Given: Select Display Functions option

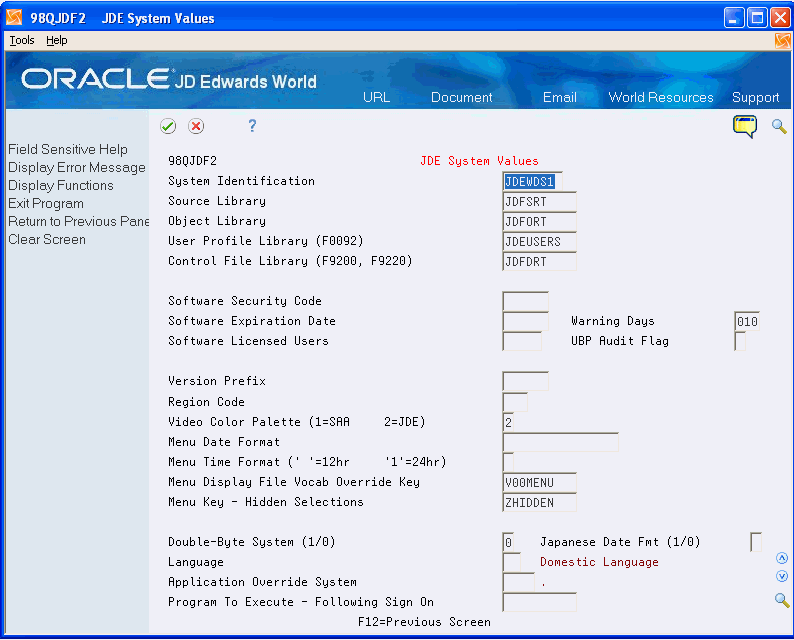Looking at the screenshot, I should coord(61,185).
